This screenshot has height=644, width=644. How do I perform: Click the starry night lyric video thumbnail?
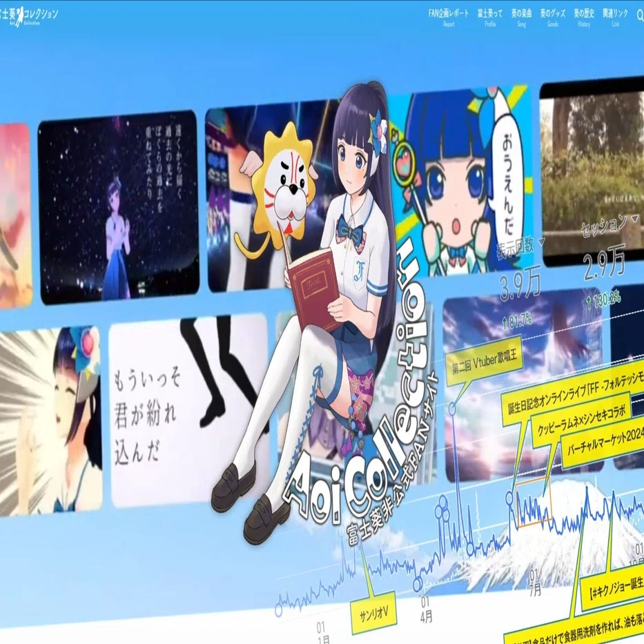[x=118, y=206]
